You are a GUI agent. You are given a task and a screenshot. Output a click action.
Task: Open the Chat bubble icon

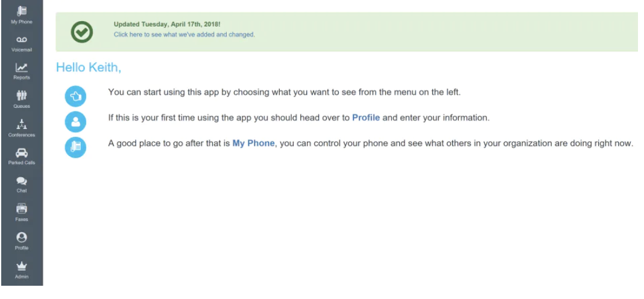[21, 183]
